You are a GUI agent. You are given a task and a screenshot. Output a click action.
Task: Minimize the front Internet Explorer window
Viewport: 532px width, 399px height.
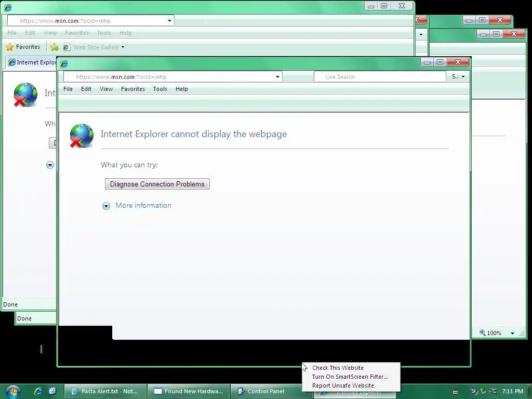427,62
